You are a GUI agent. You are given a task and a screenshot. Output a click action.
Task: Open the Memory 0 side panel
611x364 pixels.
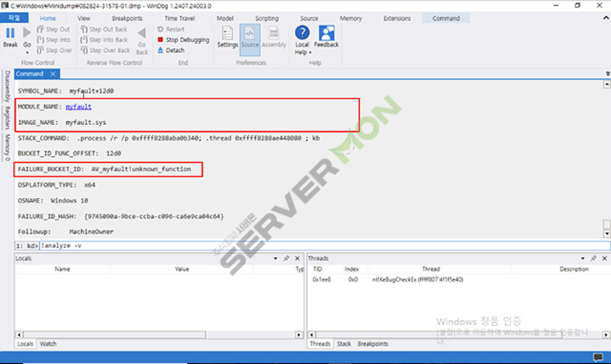pyautogui.click(x=6, y=147)
